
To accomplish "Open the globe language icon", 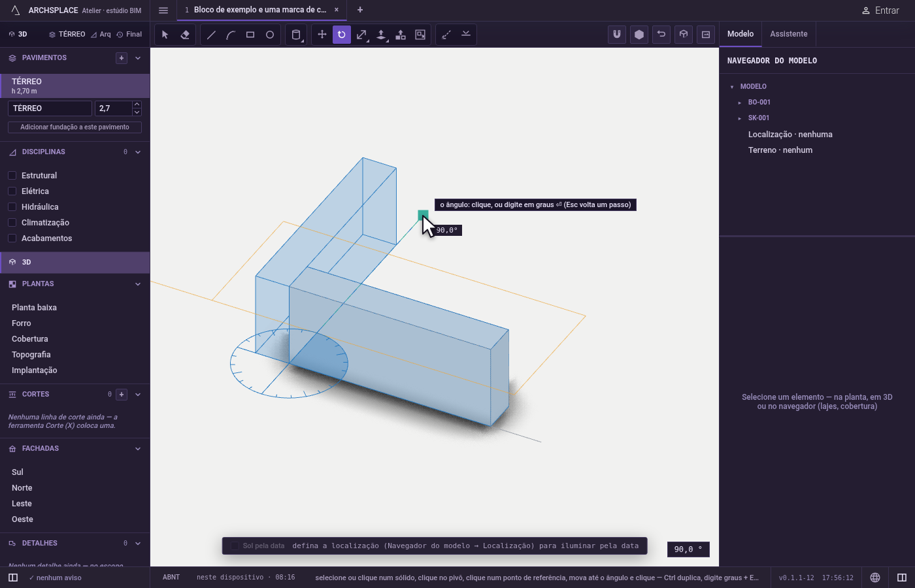I will pyautogui.click(x=875, y=578).
